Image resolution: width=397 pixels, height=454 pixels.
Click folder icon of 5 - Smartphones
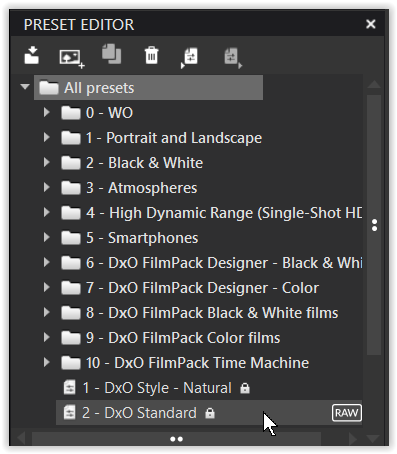click(x=71, y=238)
